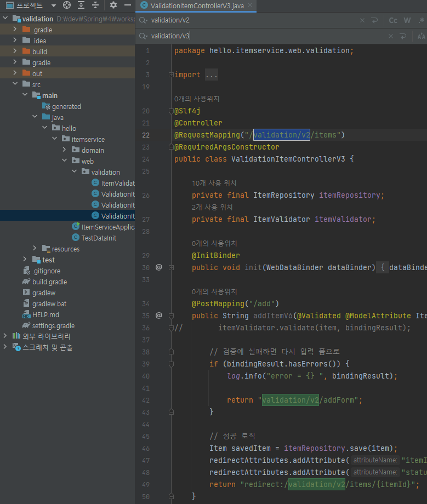Expand the external libraries node
This screenshot has width=427, height=504.
pos(5,336)
